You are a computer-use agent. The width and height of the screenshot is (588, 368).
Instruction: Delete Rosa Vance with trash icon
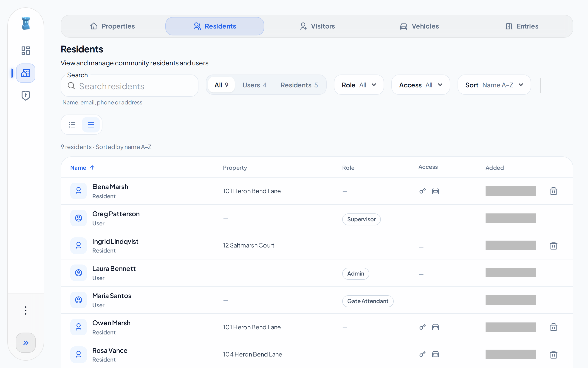tap(553, 355)
